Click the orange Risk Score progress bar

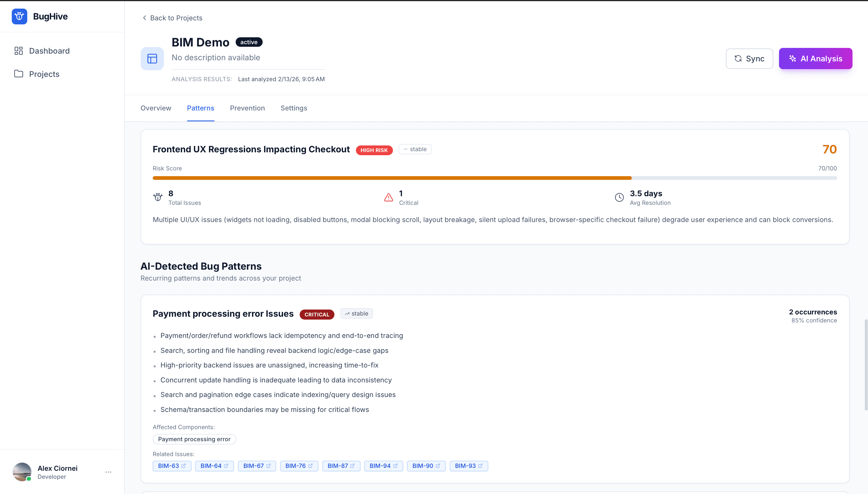392,178
